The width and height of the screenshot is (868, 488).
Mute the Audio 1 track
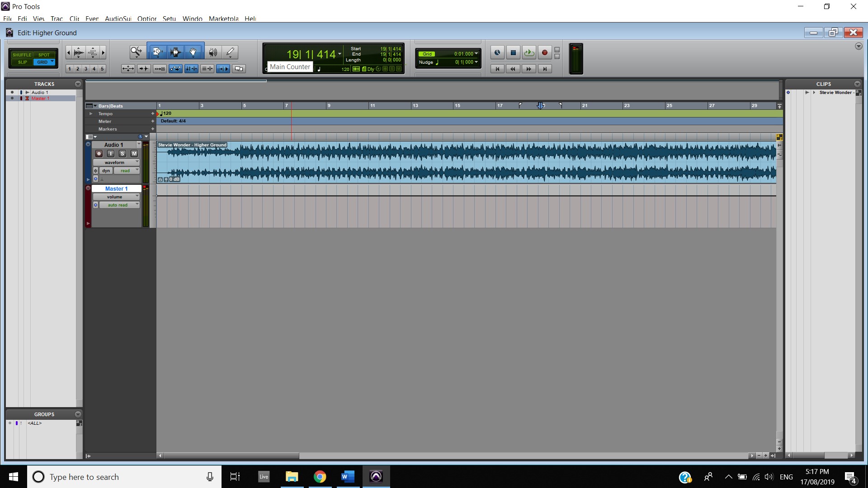pos(134,154)
